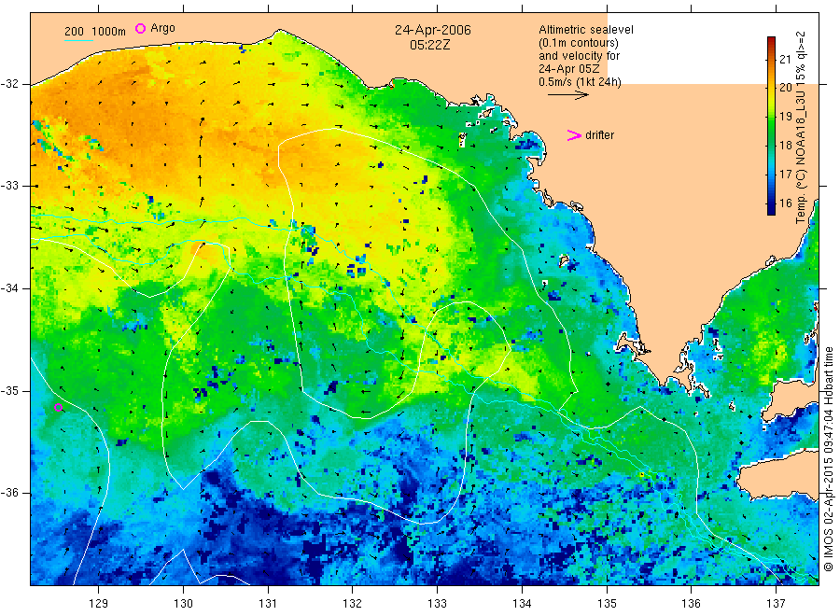Viewport: 840px width, 616px height.
Task: Click the 0.5m/s velocity scale arrow
Action: click(x=567, y=95)
